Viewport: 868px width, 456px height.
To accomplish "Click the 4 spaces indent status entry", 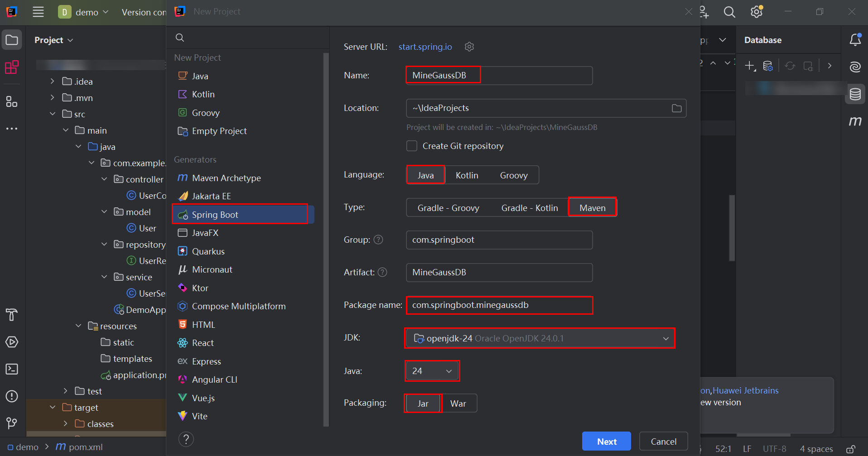I will (816, 449).
